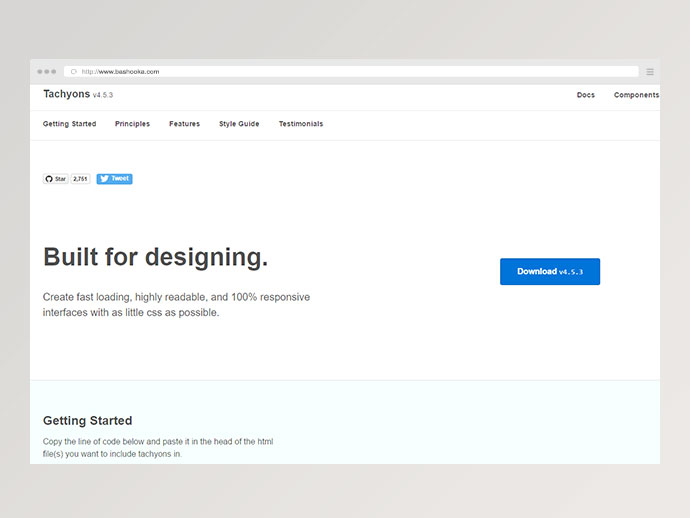Download Tachyons v4.5.3 with blue button
690x518 pixels.
550,272
